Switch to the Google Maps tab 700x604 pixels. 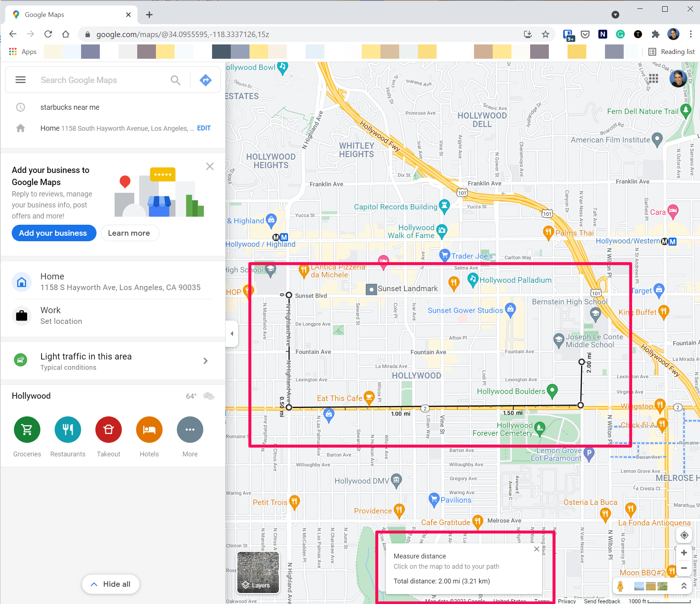pos(72,15)
